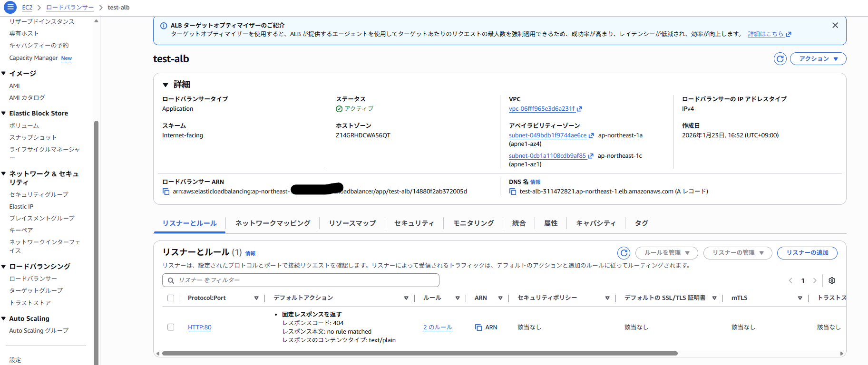868x365 pixels.
Task: Click the リスナー filter search field
Action: click(x=301, y=280)
